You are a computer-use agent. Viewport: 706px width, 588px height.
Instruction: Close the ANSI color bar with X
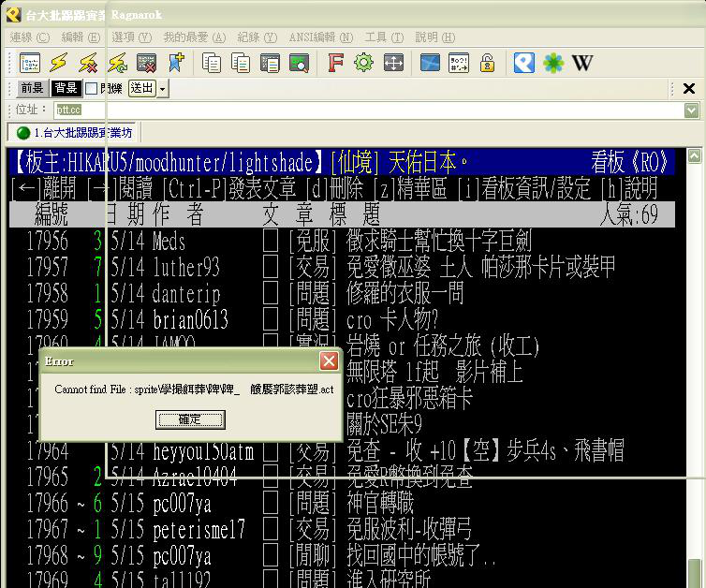point(689,89)
